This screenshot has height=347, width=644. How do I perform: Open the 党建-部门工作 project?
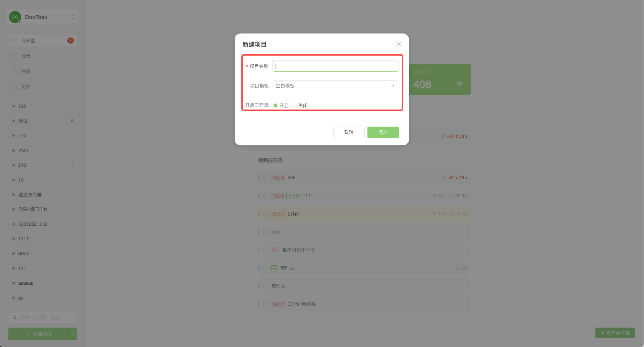click(33, 209)
